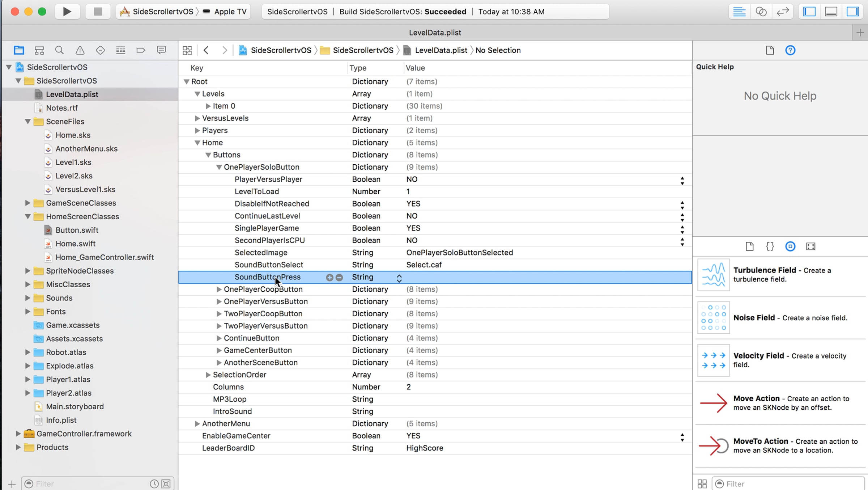Change PlayerVersusPlayer boolean value
The width and height of the screenshot is (868, 490).
click(x=682, y=181)
